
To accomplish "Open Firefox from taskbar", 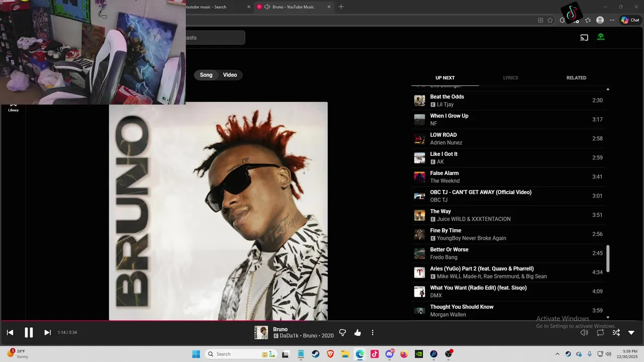I will (x=404, y=354).
